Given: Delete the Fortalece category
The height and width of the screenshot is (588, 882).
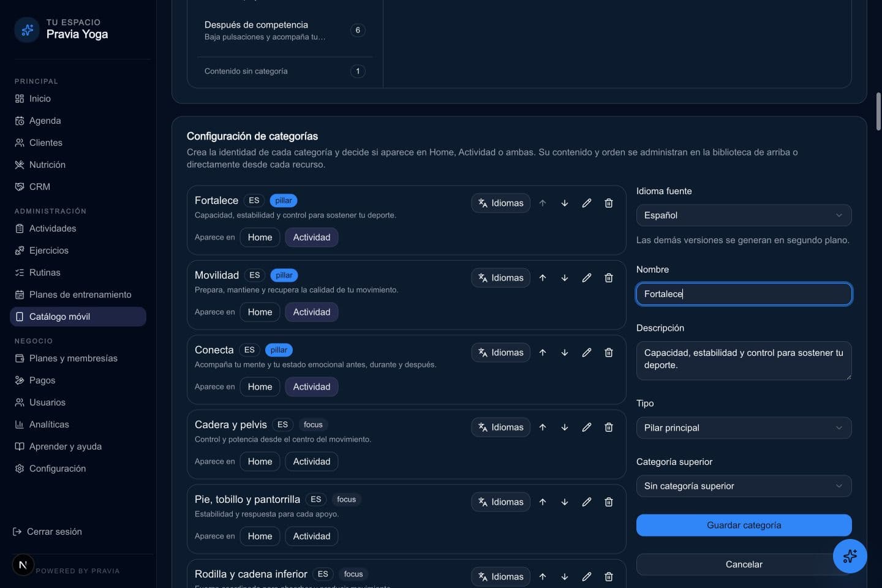Looking at the screenshot, I should tap(608, 203).
